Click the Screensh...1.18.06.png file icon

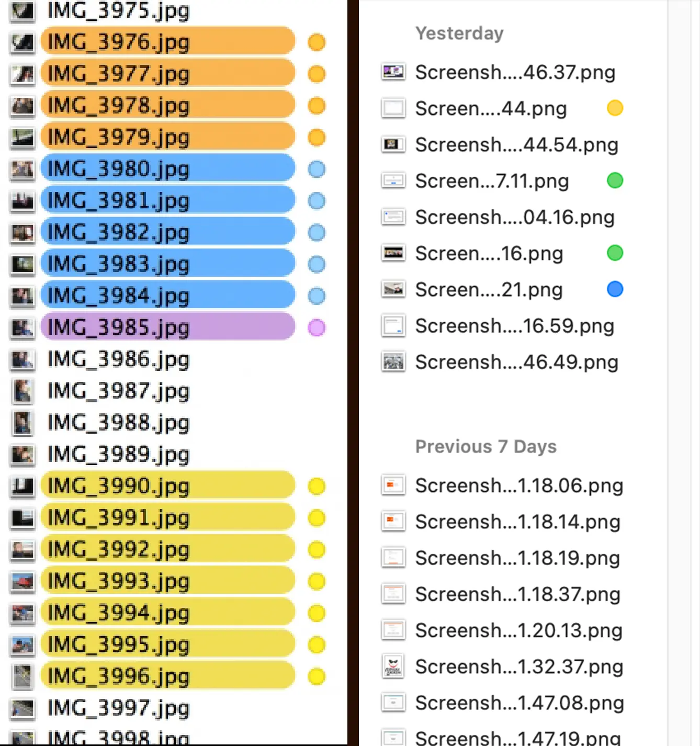click(x=393, y=485)
